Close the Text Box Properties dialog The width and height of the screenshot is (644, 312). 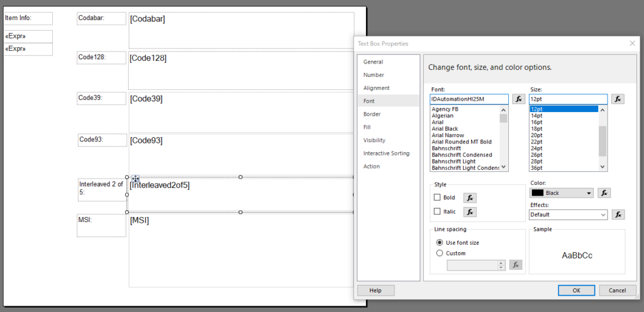click(x=633, y=43)
